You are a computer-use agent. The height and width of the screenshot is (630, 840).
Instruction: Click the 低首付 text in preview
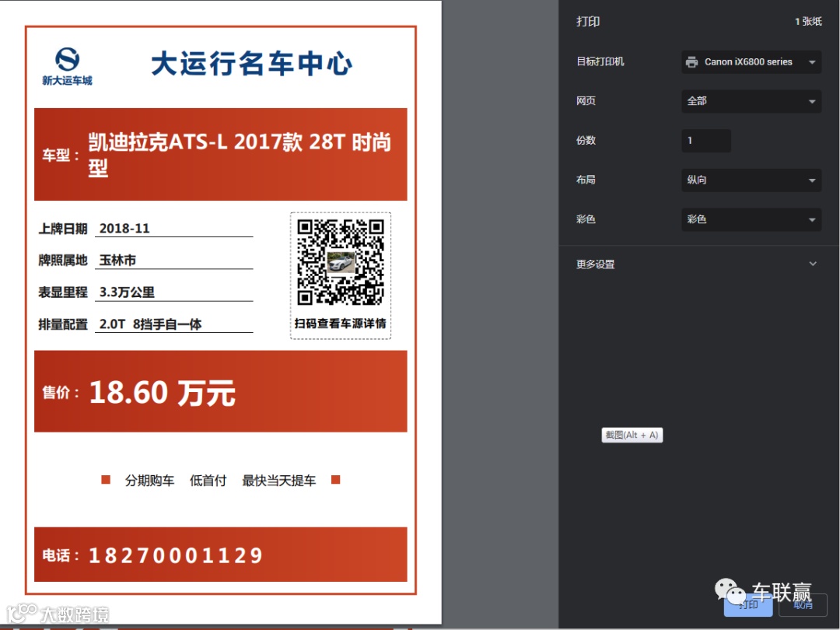(x=208, y=481)
